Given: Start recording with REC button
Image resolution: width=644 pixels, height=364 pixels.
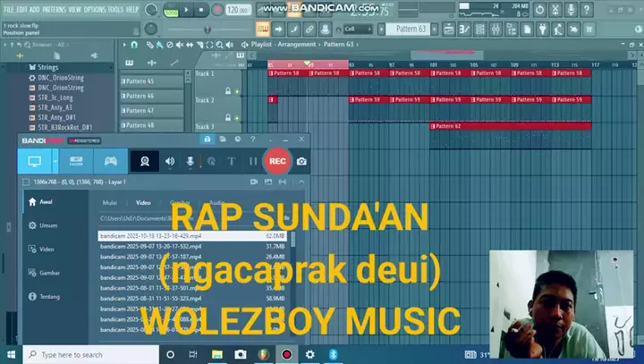Looking at the screenshot, I should point(277,161).
